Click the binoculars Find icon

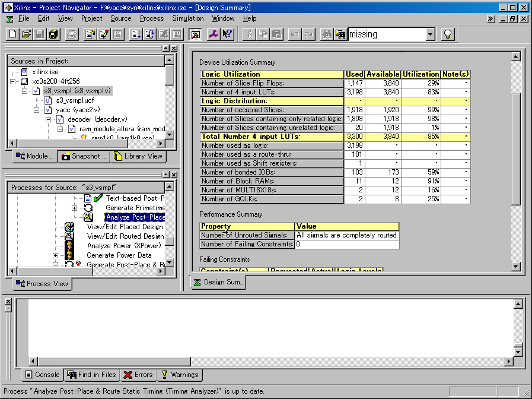click(326, 34)
